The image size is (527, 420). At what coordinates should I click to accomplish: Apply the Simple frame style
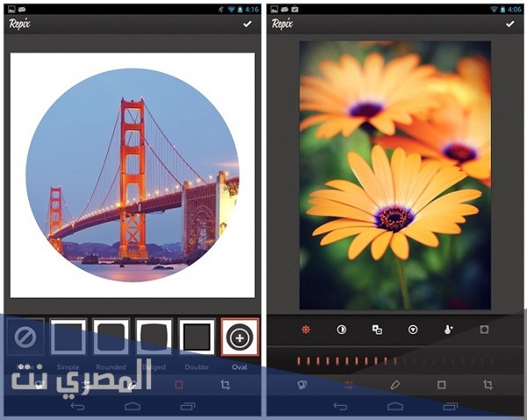coord(69,337)
